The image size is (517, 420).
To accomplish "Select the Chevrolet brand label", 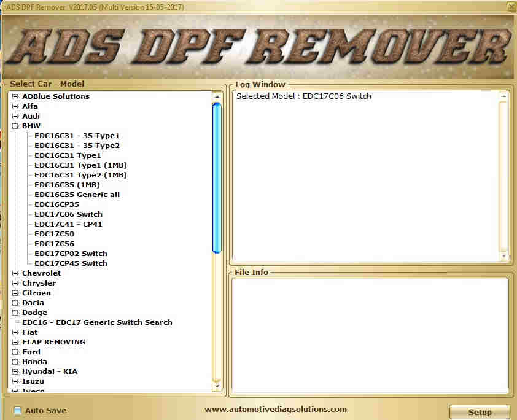I will pyautogui.click(x=41, y=273).
